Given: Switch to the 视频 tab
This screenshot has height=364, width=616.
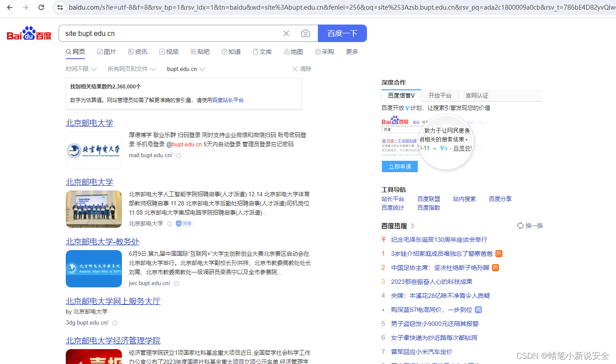Looking at the screenshot, I should (x=169, y=52).
